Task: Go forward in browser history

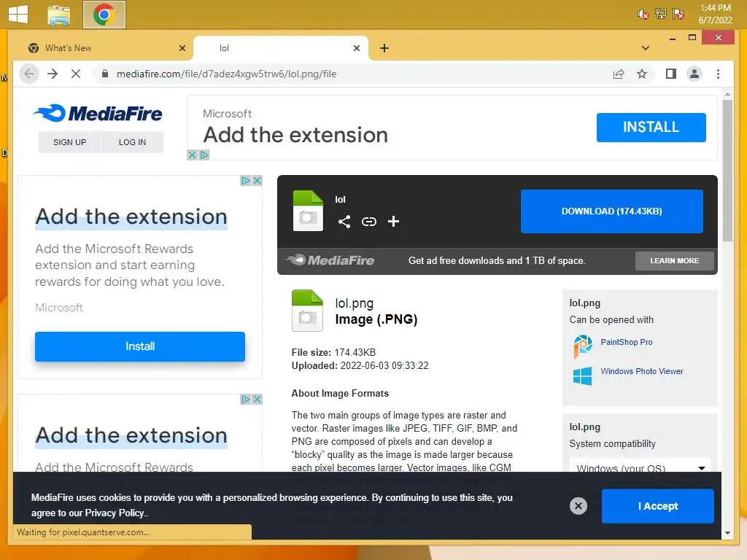Action: click(x=53, y=74)
